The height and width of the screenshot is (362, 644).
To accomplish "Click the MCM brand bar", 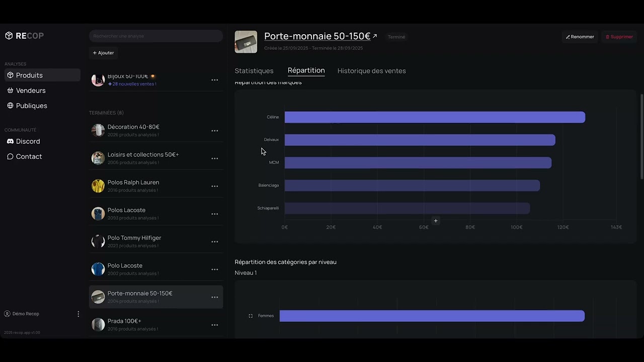I will tap(418, 162).
